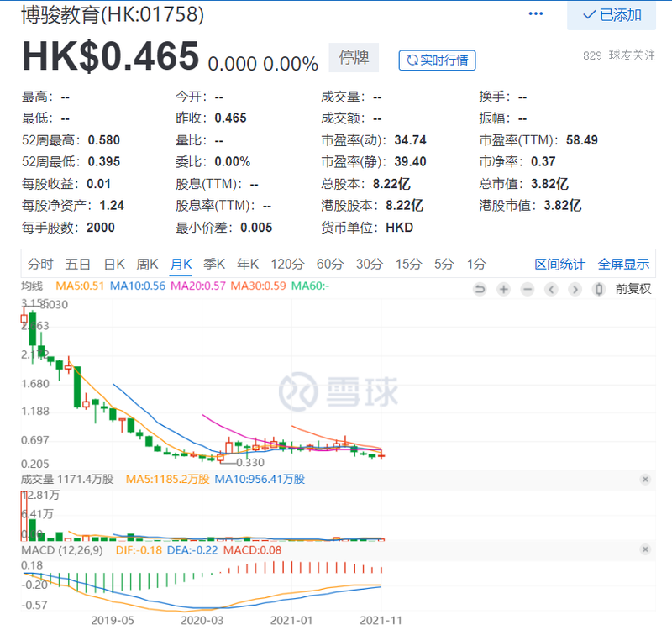Click the DIF:-0.18 MACD value label

tap(139, 550)
